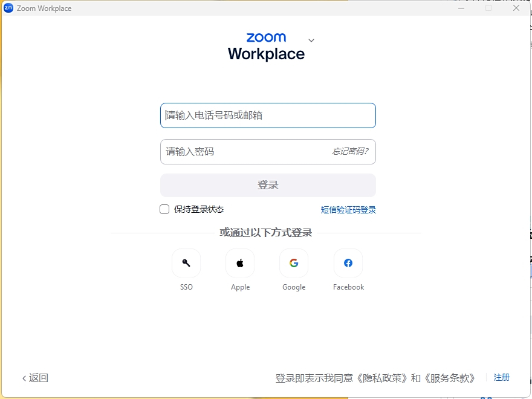The image size is (532, 399).
Task: Sign in with the Google icon
Action: coord(294,263)
